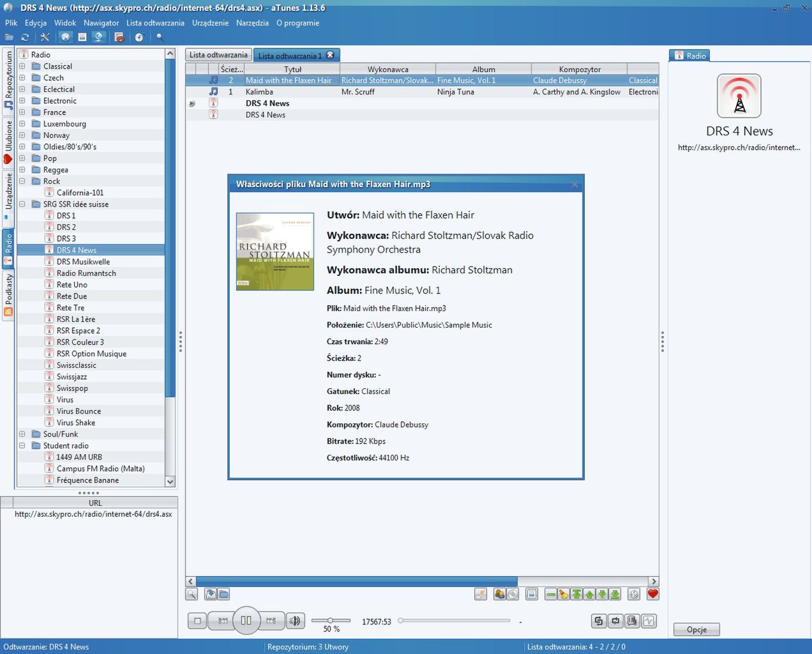Viewport: 812px width, 654px height.
Task: Click the music note icon below the playlist
Action: pos(481,595)
